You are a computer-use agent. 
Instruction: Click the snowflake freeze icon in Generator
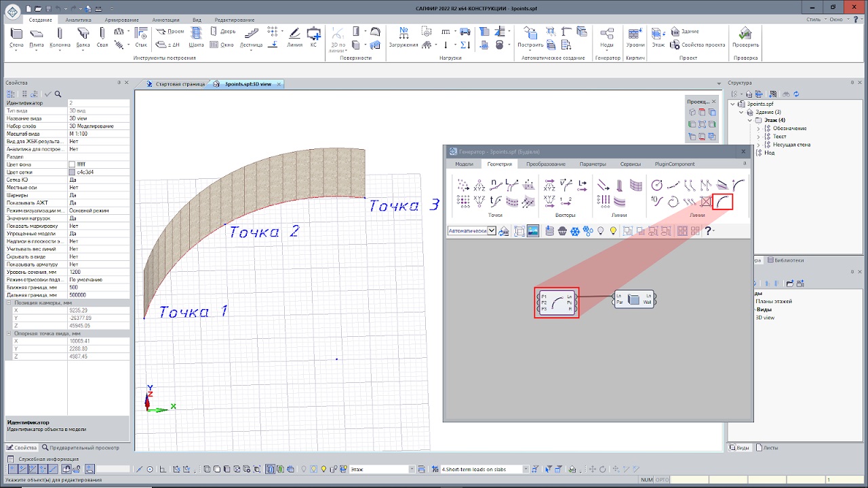(574, 231)
